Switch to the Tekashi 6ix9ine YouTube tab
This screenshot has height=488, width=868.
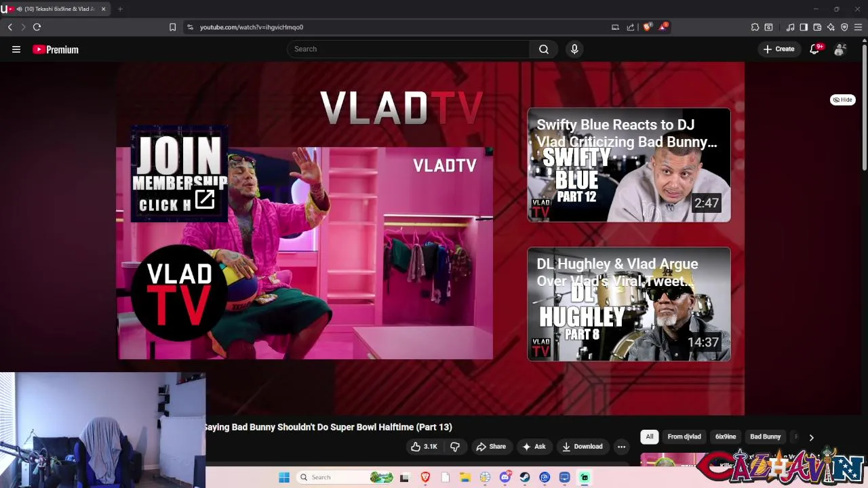click(56, 9)
